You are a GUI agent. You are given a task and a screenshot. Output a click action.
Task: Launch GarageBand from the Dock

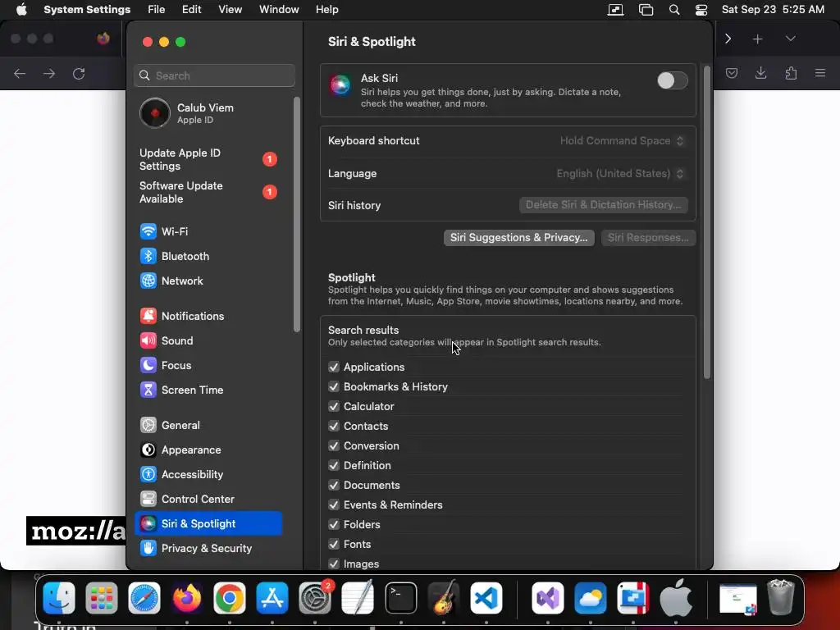click(444, 598)
